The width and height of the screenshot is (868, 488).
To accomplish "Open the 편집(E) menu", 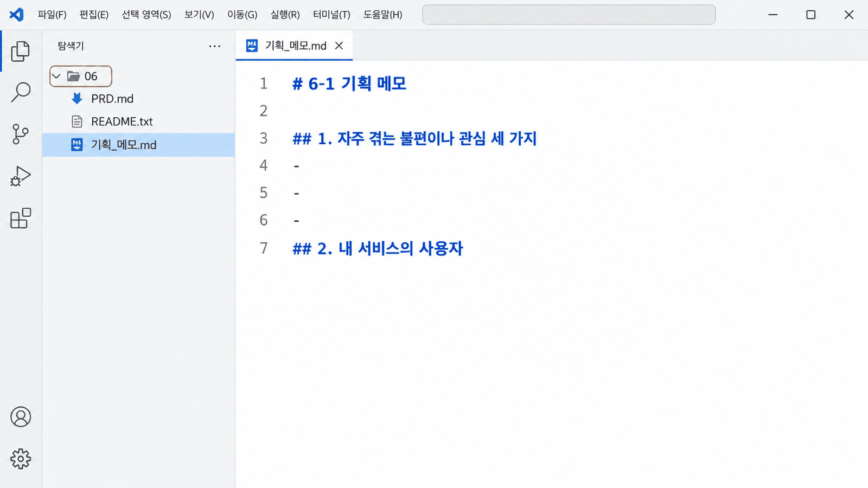I will point(94,15).
